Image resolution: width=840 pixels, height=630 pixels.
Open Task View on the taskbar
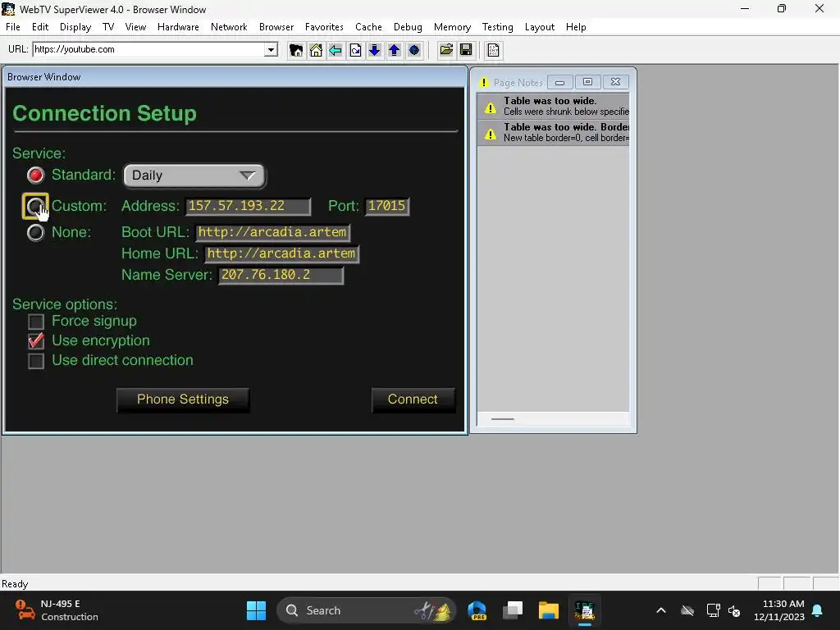(513, 610)
